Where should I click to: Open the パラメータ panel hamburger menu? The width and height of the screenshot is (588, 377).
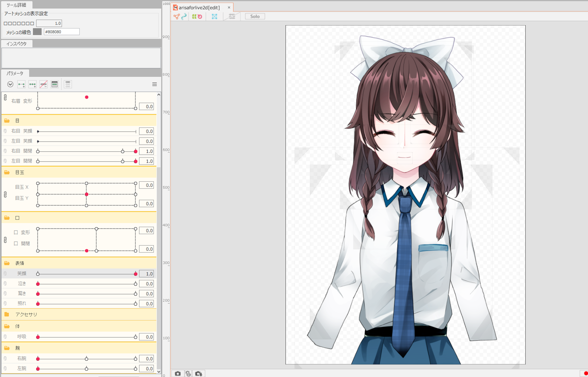[154, 84]
